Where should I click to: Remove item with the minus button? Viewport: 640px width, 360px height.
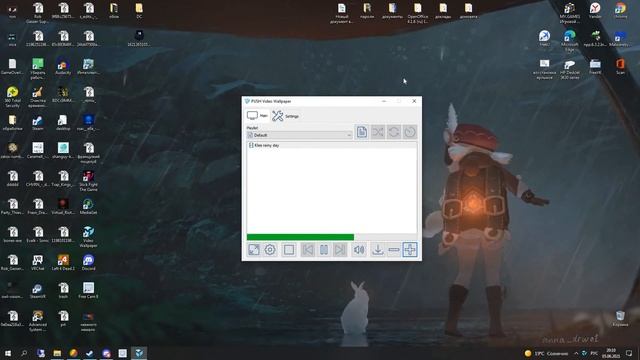click(394, 249)
